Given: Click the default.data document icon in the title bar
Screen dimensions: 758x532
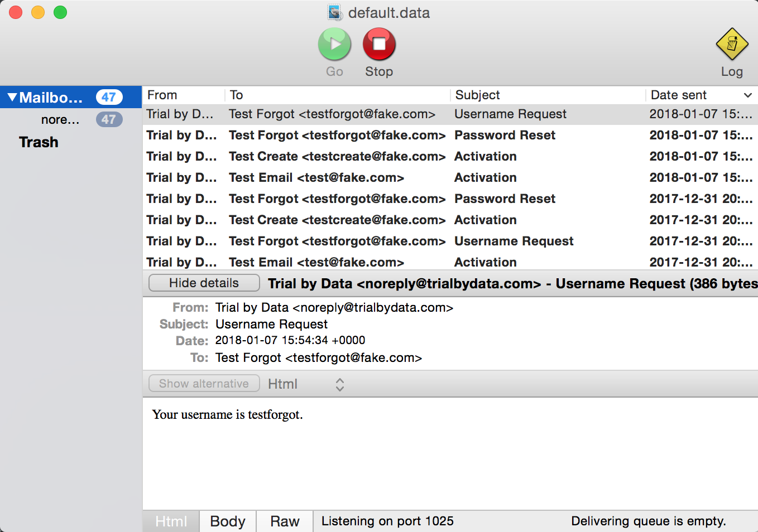Looking at the screenshot, I should [x=335, y=12].
